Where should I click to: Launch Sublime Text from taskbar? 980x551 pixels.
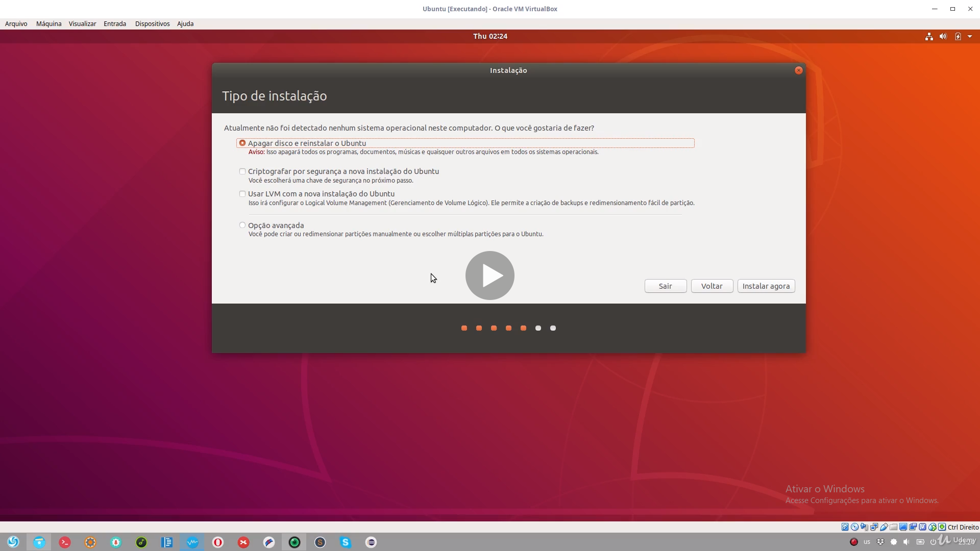tap(320, 542)
